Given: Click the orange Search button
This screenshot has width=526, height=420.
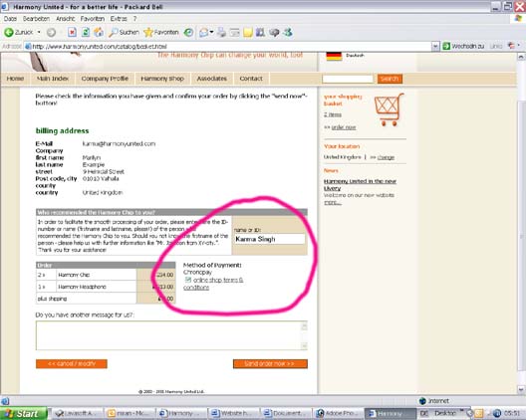Looking at the screenshot, I should (x=390, y=79).
